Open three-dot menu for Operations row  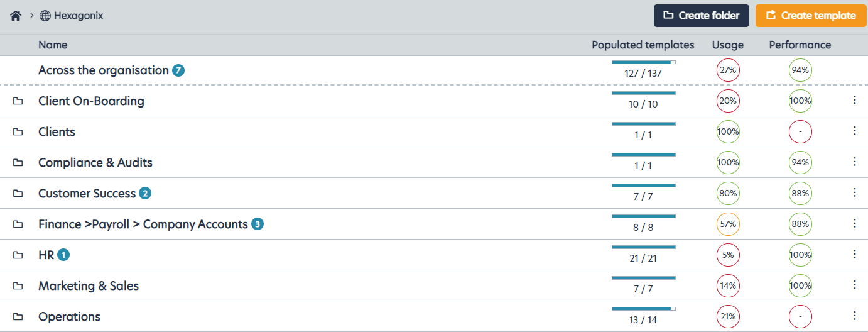coord(854,316)
